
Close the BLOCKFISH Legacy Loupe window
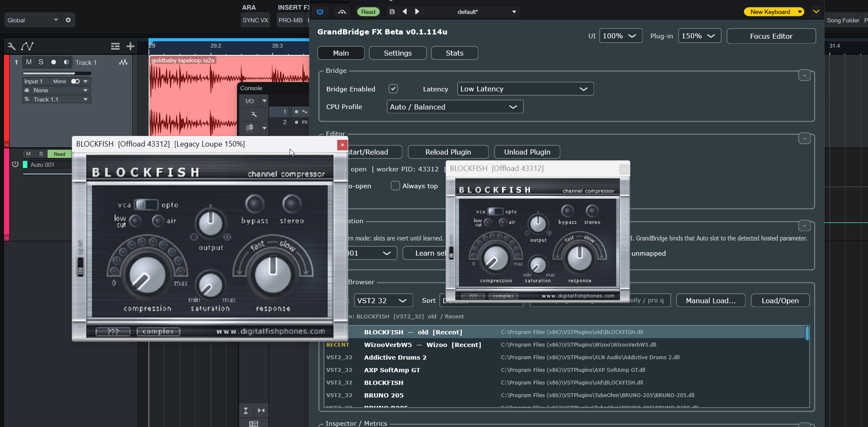point(342,145)
